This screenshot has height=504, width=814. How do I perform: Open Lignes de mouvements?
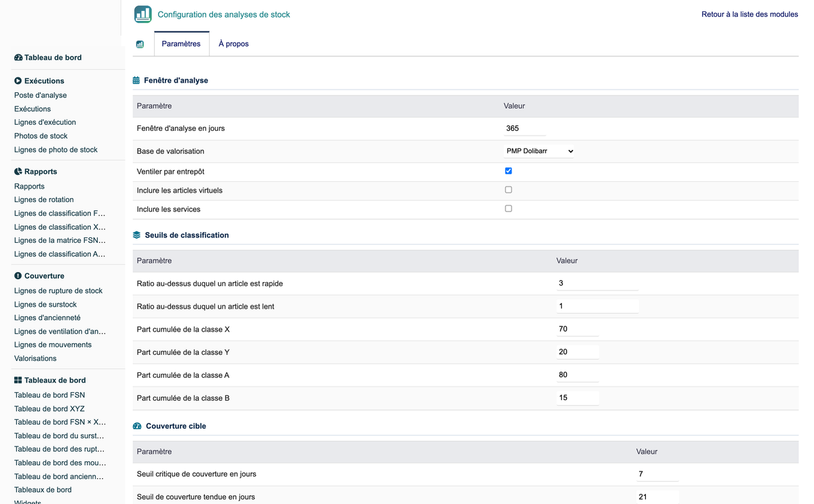coord(53,345)
